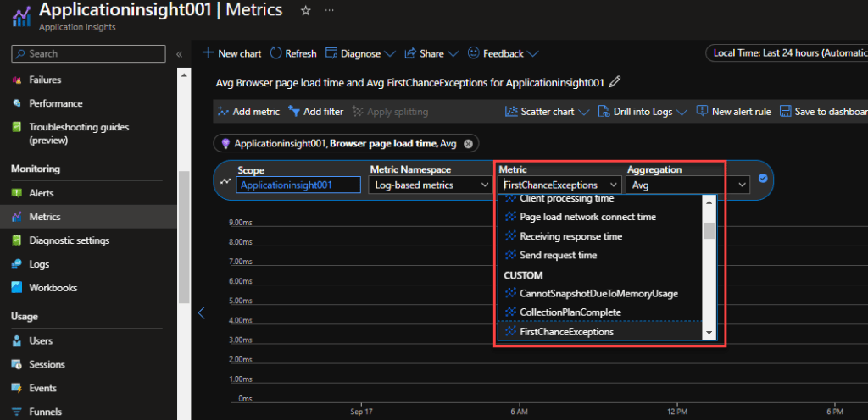Click the Refresh icon in toolbar

pos(276,53)
